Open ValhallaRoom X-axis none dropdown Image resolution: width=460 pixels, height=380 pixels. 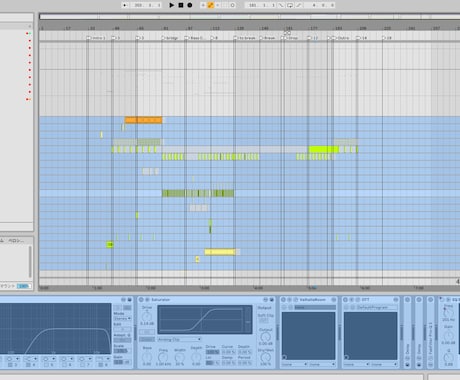(x=294, y=364)
